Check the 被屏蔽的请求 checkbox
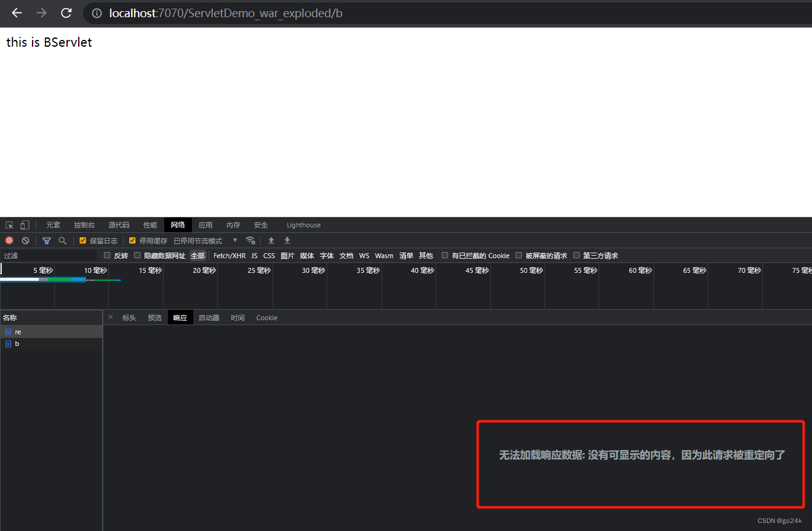Image resolution: width=812 pixels, height=531 pixels. (519, 255)
